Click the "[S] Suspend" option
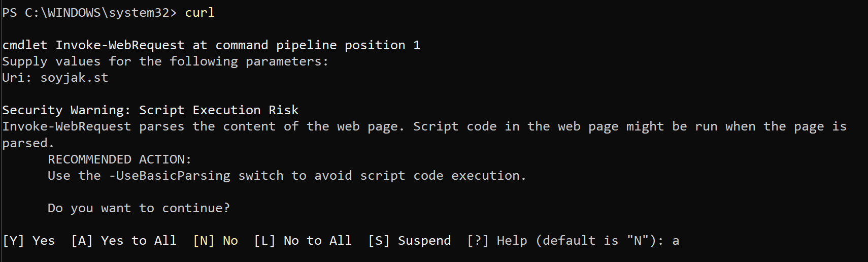 tap(409, 241)
